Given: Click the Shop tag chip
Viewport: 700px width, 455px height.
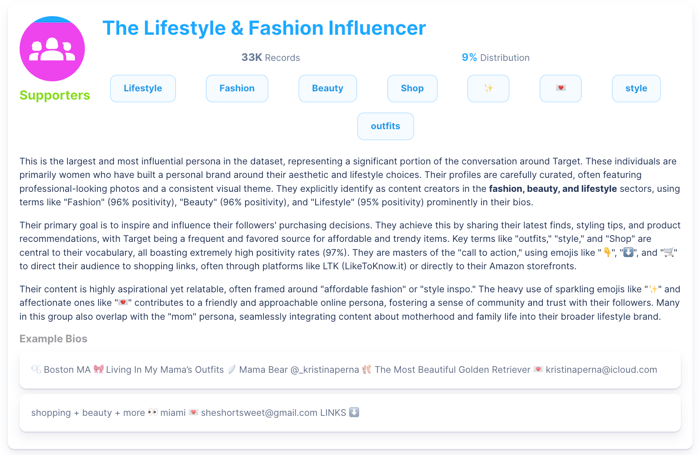Looking at the screenshot, I should [x=412, y=88].
